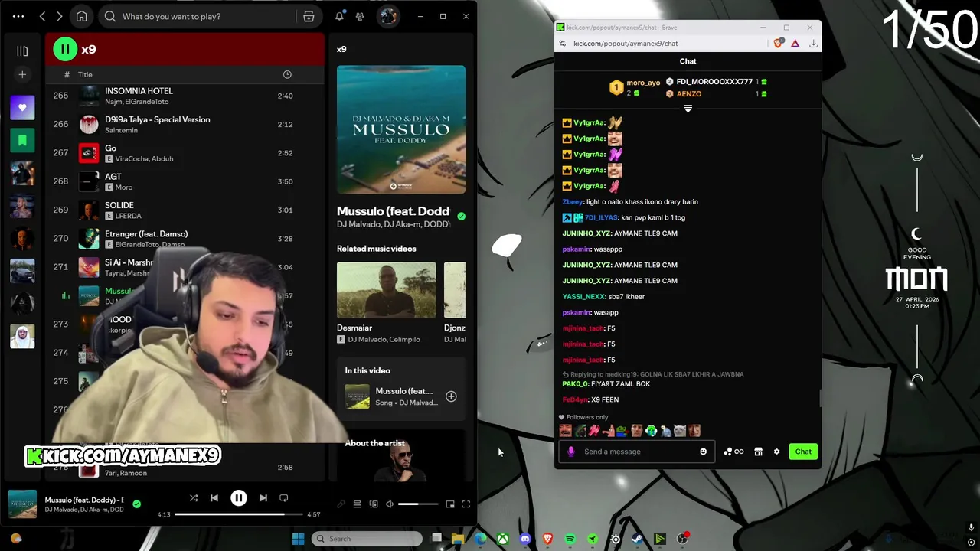The width and height of the screenshot is (980, 551).
Task: Pause the x9 playlist from header
Action: pyautogui.click(x=65, y=49)
